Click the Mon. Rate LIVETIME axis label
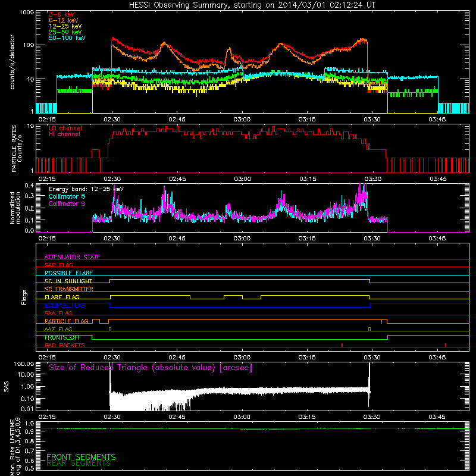Viewport: 476px width, 476px height. tap(15, 447)
